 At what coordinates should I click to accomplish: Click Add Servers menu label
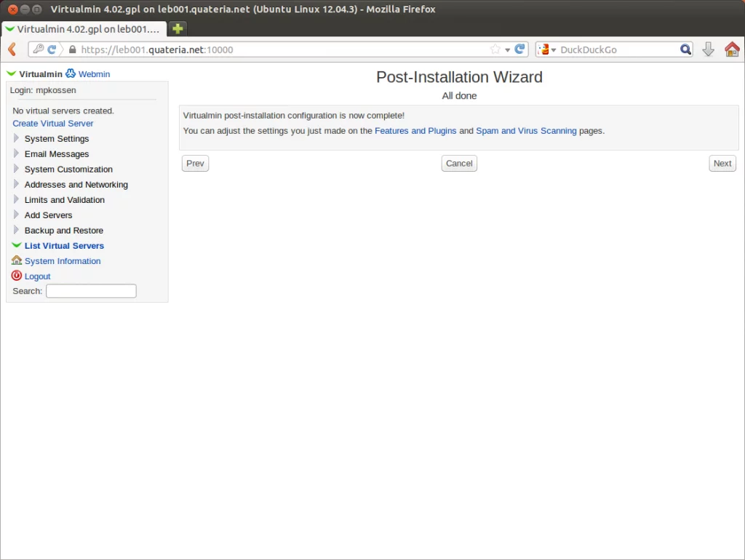tap(49, 215)
